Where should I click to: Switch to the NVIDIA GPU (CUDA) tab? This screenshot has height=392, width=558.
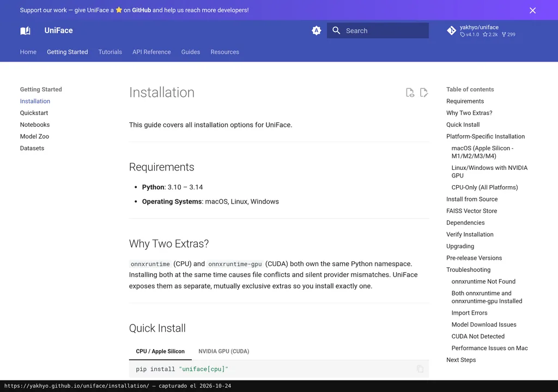tap(224, 352)
